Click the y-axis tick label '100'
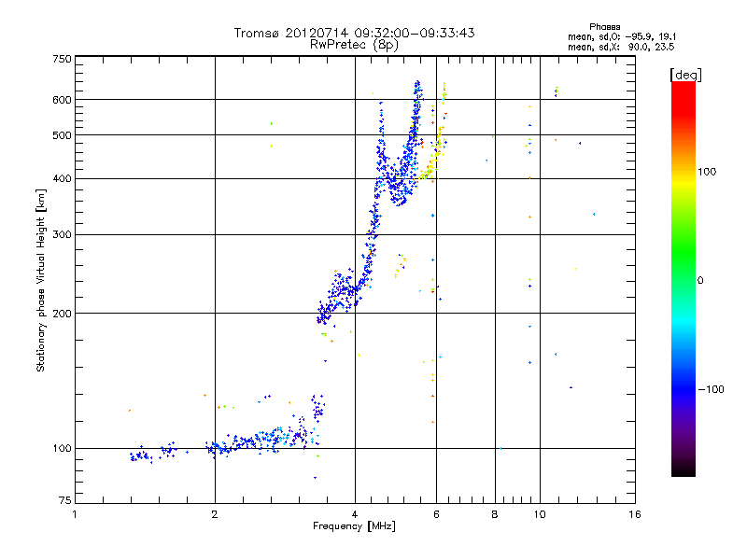 [62, 448]
